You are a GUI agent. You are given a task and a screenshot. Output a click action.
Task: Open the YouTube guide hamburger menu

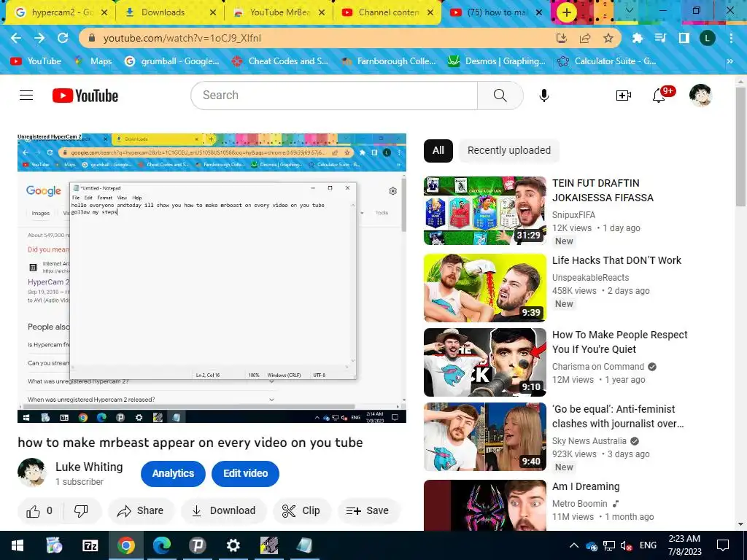pyautogui.click(x=26, y=96)
